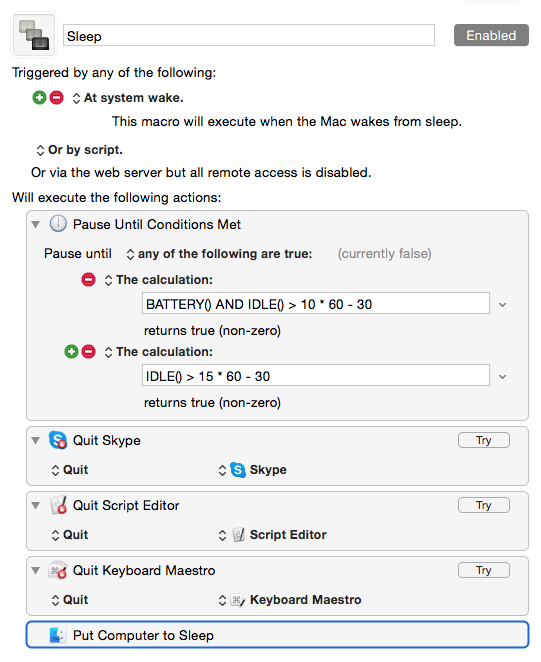Collapse the Pause Until Conditions Met action

[x=36, y=224]
